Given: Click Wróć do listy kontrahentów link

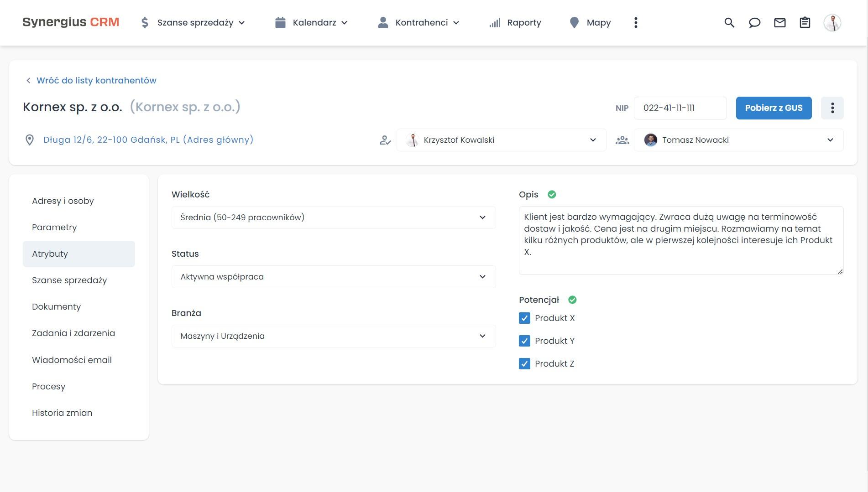Looking at the screenshot, I should pyautogui.click(x=97, y=80).
